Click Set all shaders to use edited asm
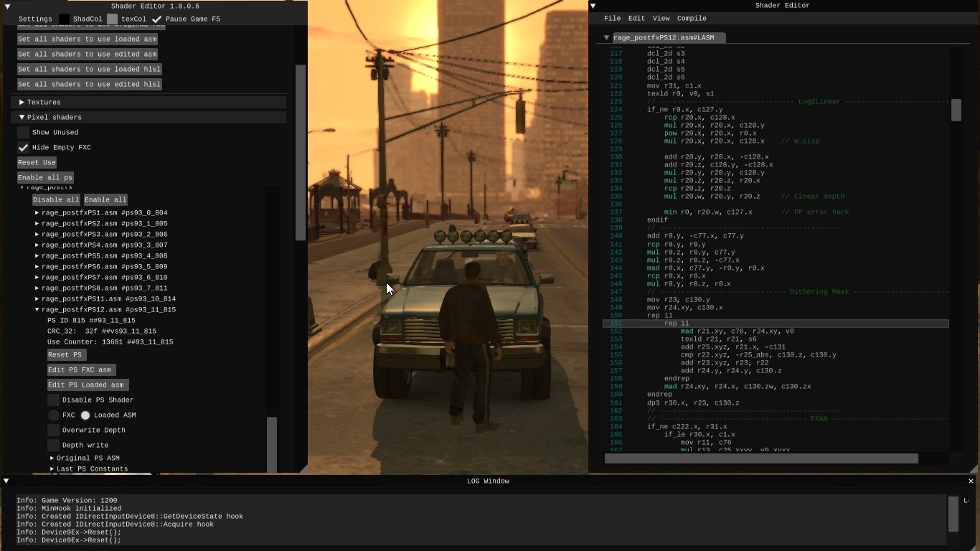The height and width of the screenshot is (551, 980). click(x=88, y=54)
